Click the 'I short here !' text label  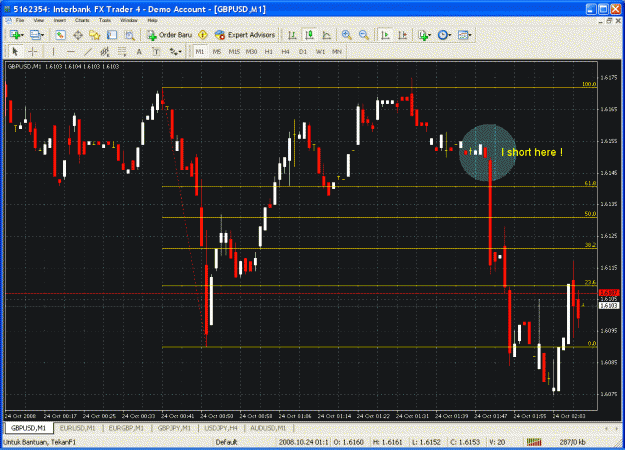532,152
